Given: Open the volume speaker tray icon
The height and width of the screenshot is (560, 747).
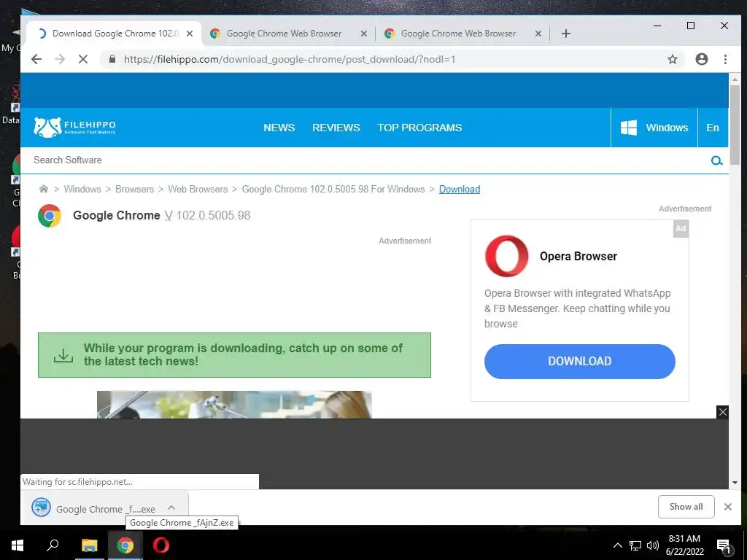Looking at the screenshot, I should 653,545.
